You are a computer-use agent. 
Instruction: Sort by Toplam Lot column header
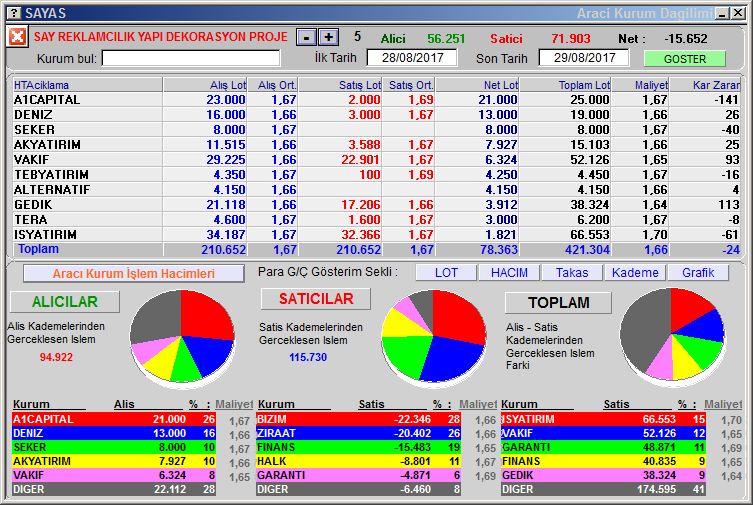pos(565,85)
